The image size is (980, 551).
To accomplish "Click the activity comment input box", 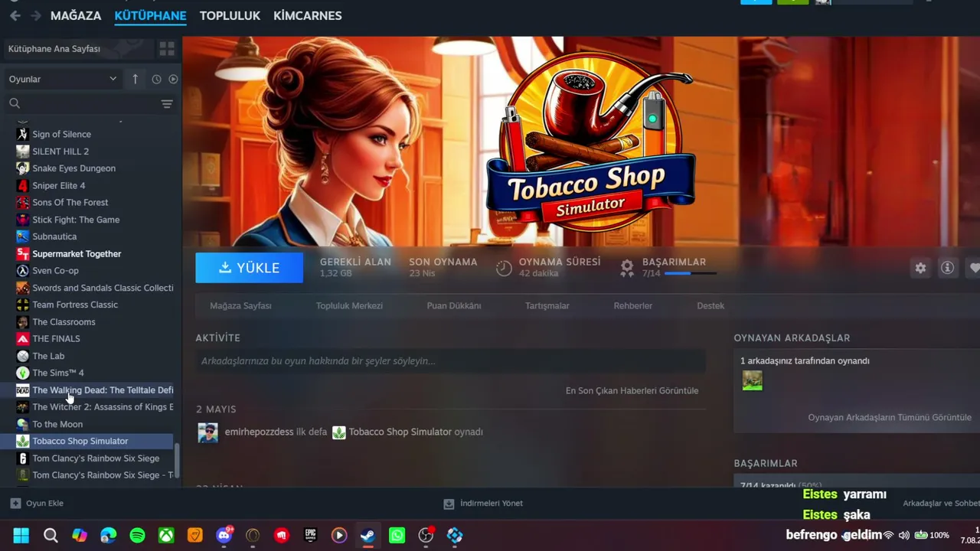I will tap(450, 361).
